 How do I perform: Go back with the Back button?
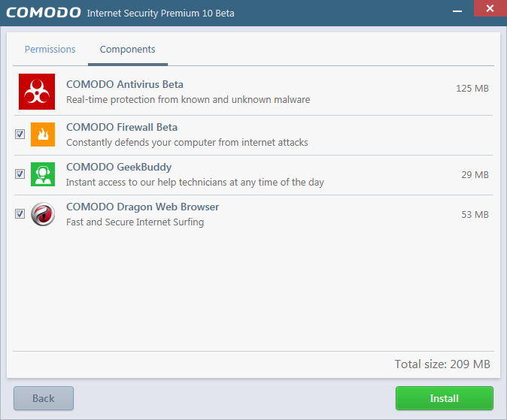[44, 398]
